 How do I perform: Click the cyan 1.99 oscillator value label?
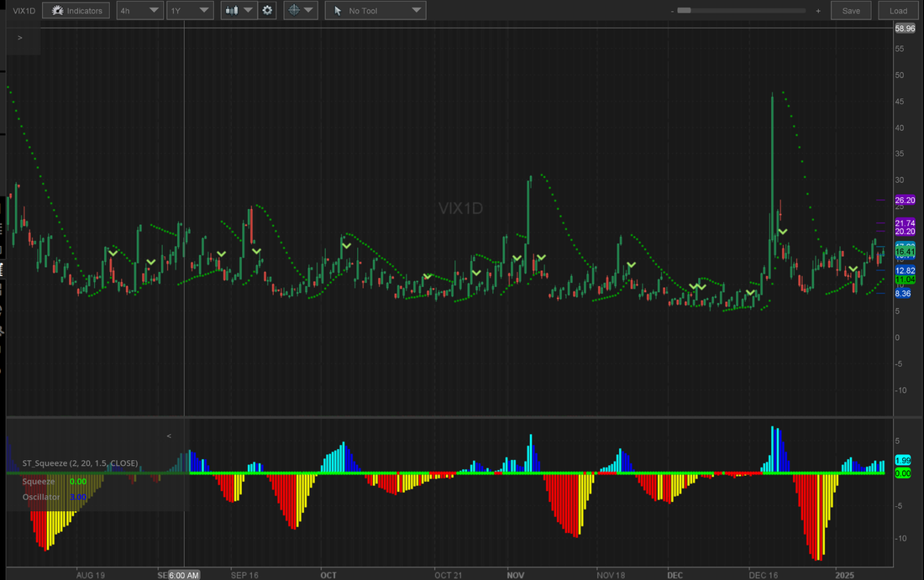tap(903, 460)
